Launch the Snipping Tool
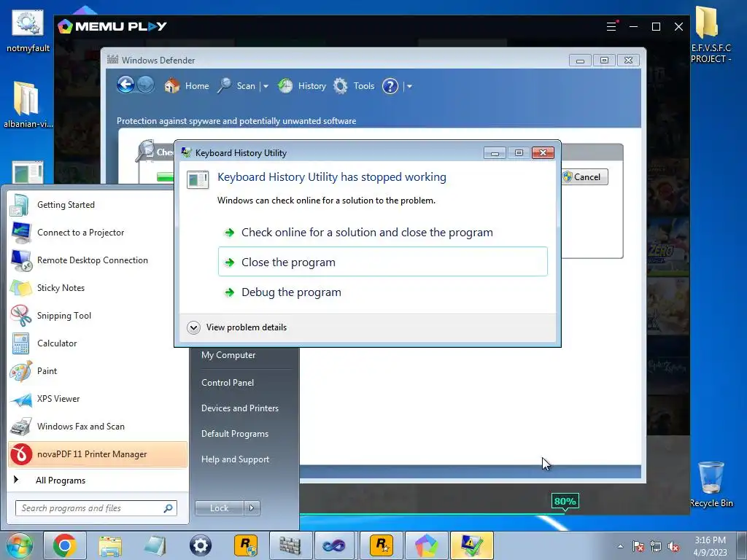The image size is (747, 560). coord(98,315)
